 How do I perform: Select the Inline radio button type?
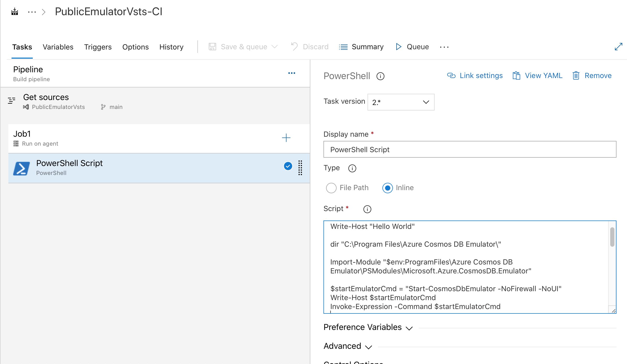(387, 188)
